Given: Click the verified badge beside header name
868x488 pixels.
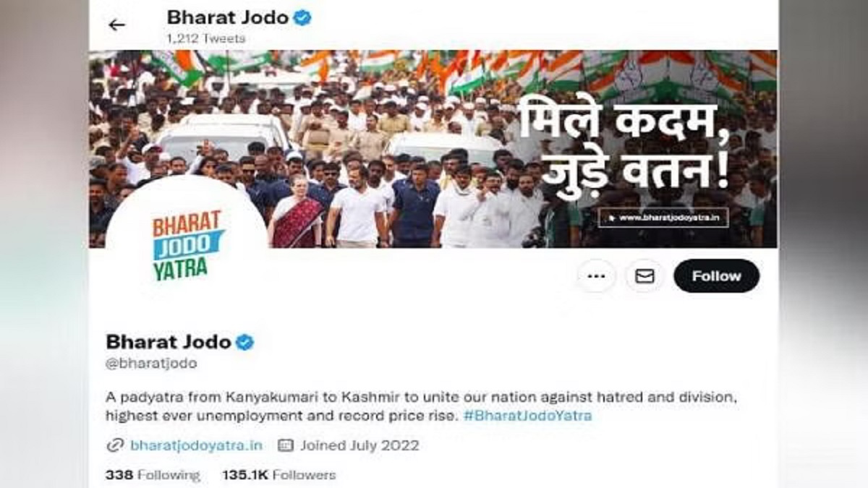Looking at the screenshot, I should coord(302,18).
